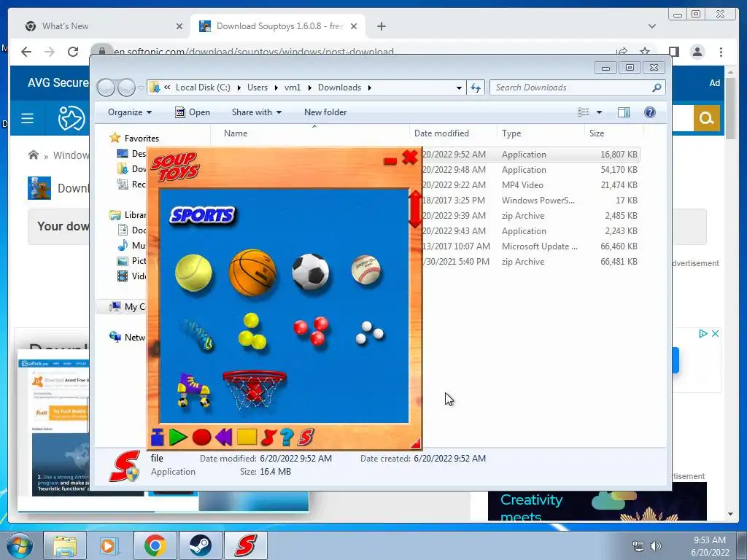Click the red double arrow scroller in Souptoys
Image resolution: width=747 pixels, height=560 pixels.
[x=415, y=209]
